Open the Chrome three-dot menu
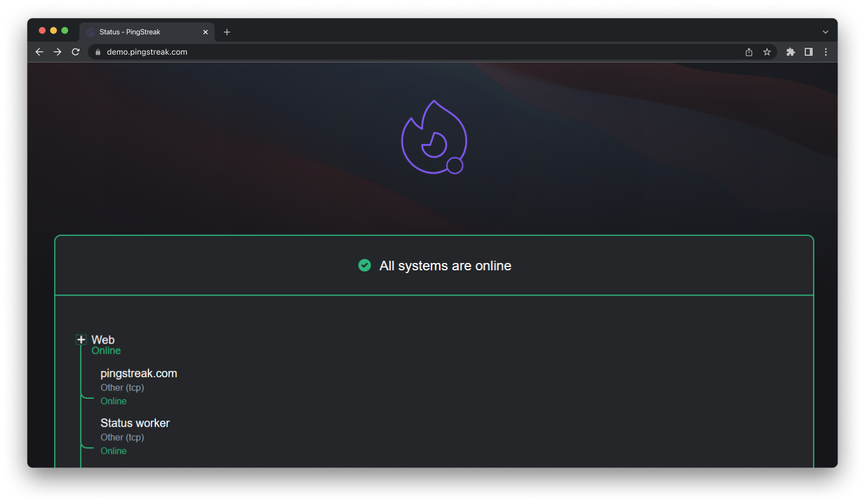Screen dimensions: 865x504 click(826, 52)
